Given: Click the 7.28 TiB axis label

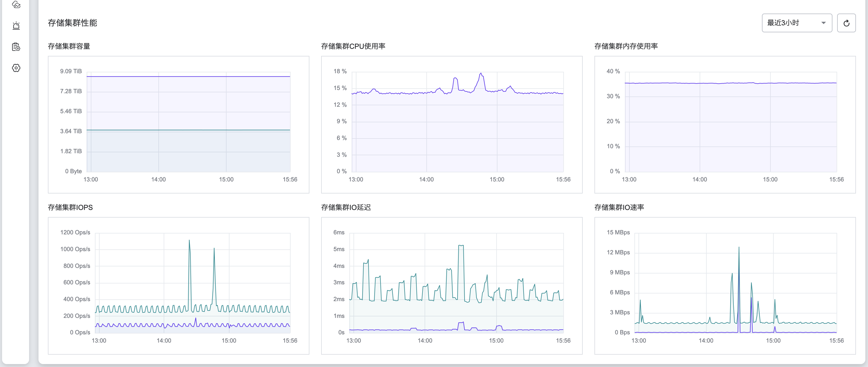Looking at the screenshot, I should (71, 91).
